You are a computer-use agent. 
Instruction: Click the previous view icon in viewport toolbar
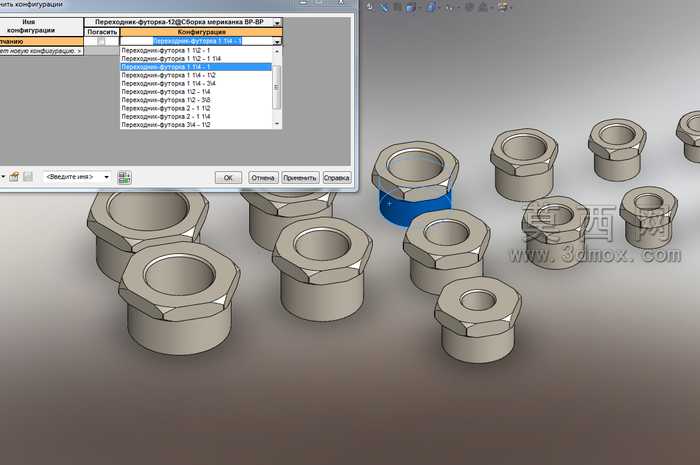tap(370, 7)
